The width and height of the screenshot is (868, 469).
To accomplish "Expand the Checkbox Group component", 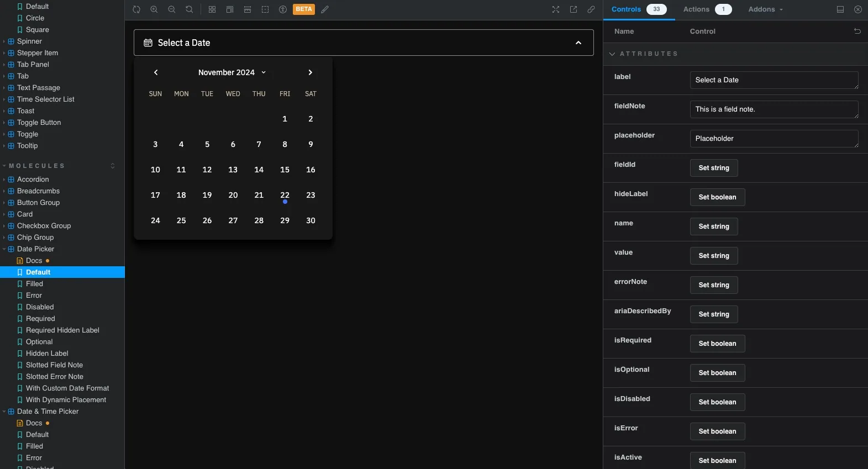I will coord(44,226).
